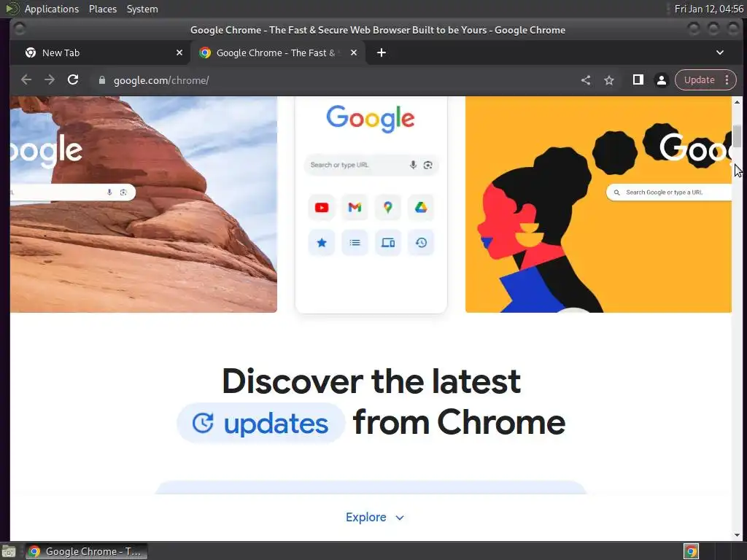Click the YouTube shortcut icon
Viewport: 747px width, 560px height.
[322, 208]
